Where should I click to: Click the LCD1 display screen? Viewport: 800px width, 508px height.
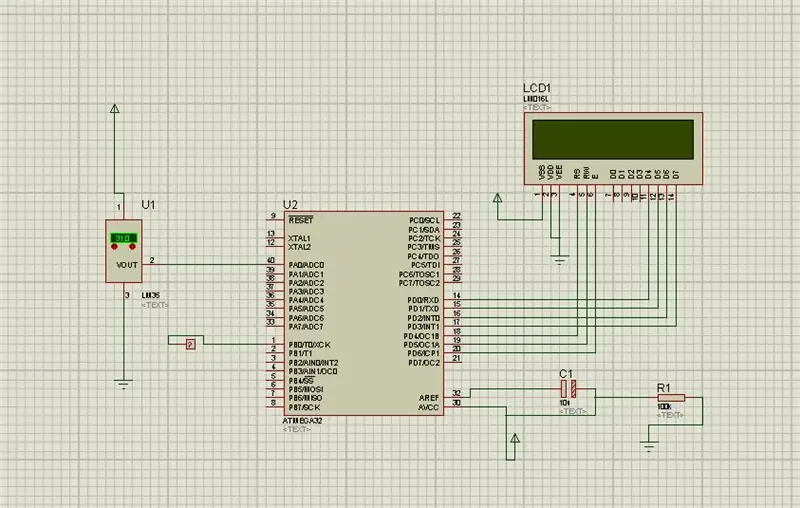(613, 140)
